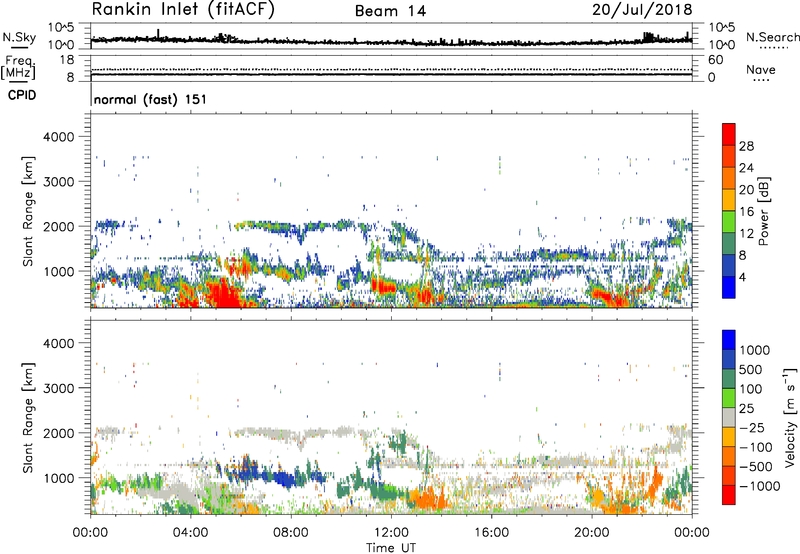Select blue top segment of velocity colorbar
The image size is (800, 554).
(x=729, y=340)
